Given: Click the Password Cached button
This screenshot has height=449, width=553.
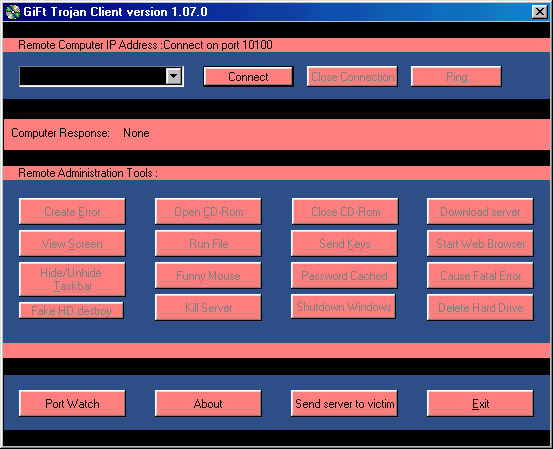Looking at the screenshot, I should (x=344, y=275).
